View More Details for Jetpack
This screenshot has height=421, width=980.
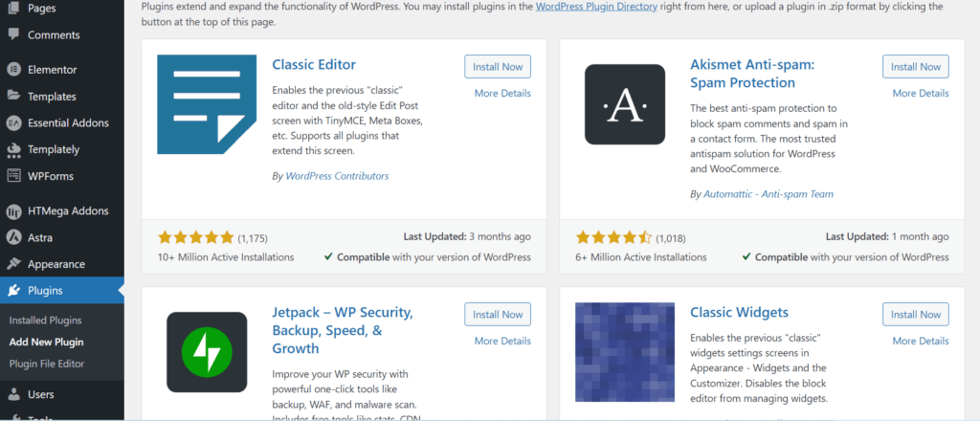(502, 341)
